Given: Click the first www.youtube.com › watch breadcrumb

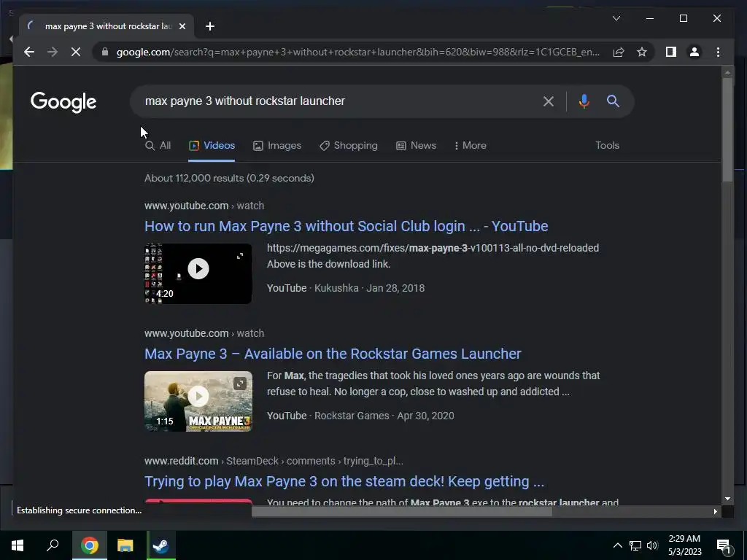Looking at the screenshot, I should (x=204, y=206).
